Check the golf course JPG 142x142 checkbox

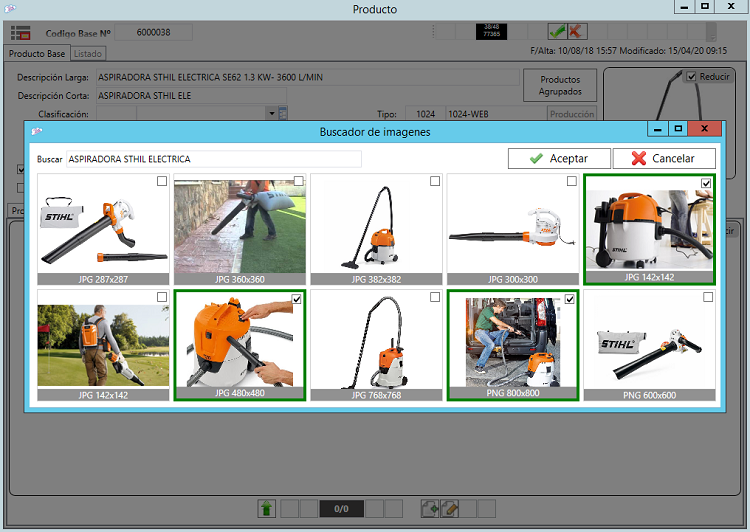[162, 297]
